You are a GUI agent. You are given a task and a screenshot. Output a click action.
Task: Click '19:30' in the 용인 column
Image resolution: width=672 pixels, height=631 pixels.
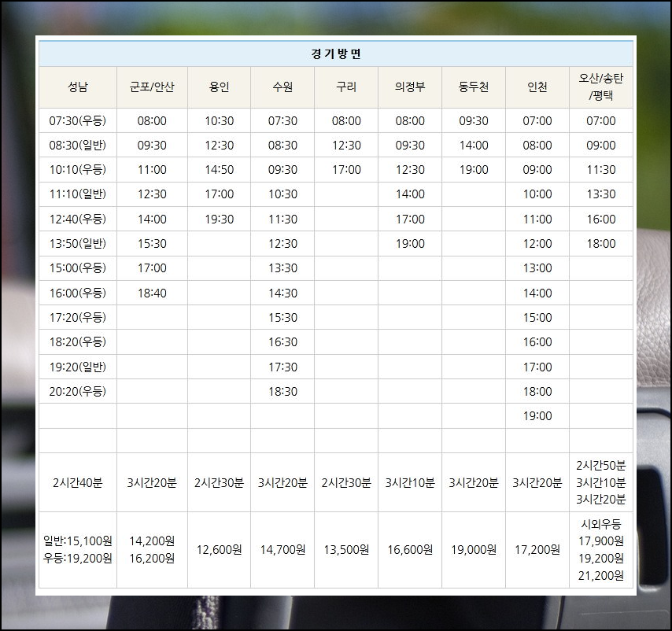tap(219, 219)
